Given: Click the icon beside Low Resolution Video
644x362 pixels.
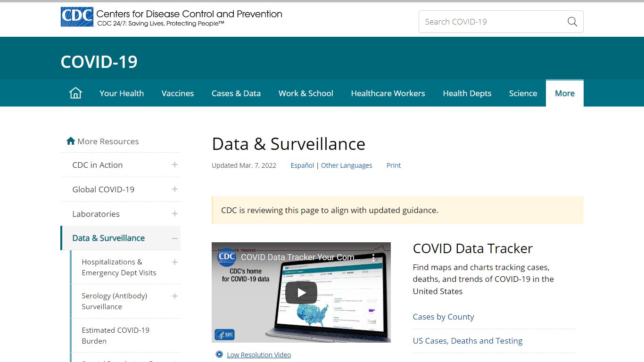Looking at the screenshot, I should pyautogui.click(x=219, y=354).
